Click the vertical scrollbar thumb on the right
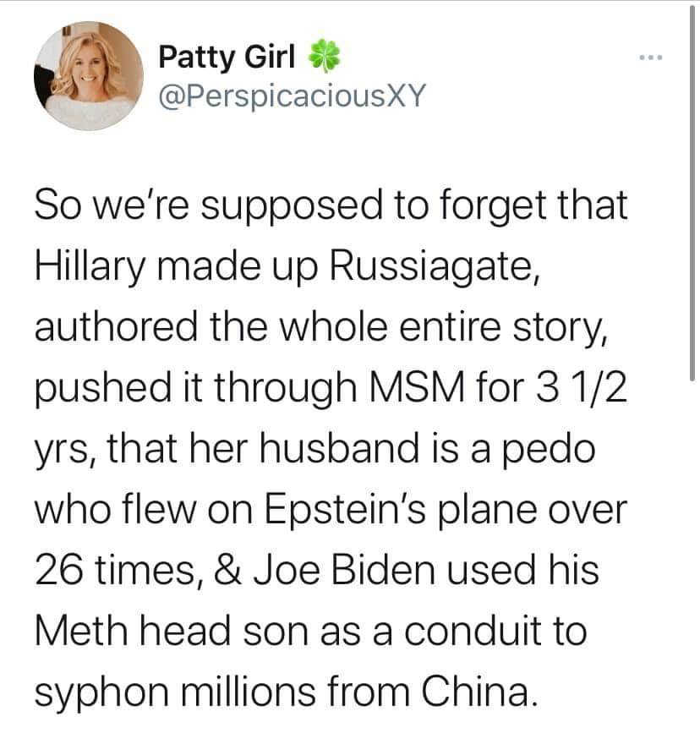Screen dimensions: 700x755 692,193
